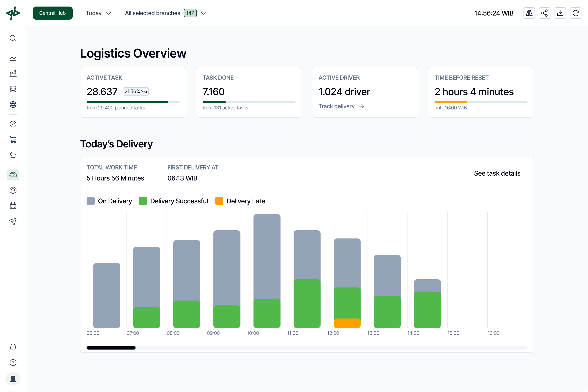Click the grey on-delivery segment at 10:00

pos(267,256)
